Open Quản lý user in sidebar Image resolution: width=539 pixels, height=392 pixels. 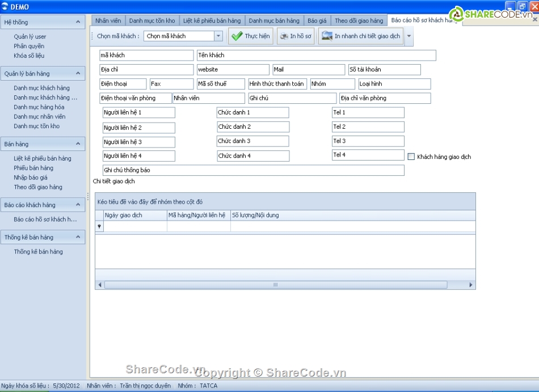tap(30, 36)
